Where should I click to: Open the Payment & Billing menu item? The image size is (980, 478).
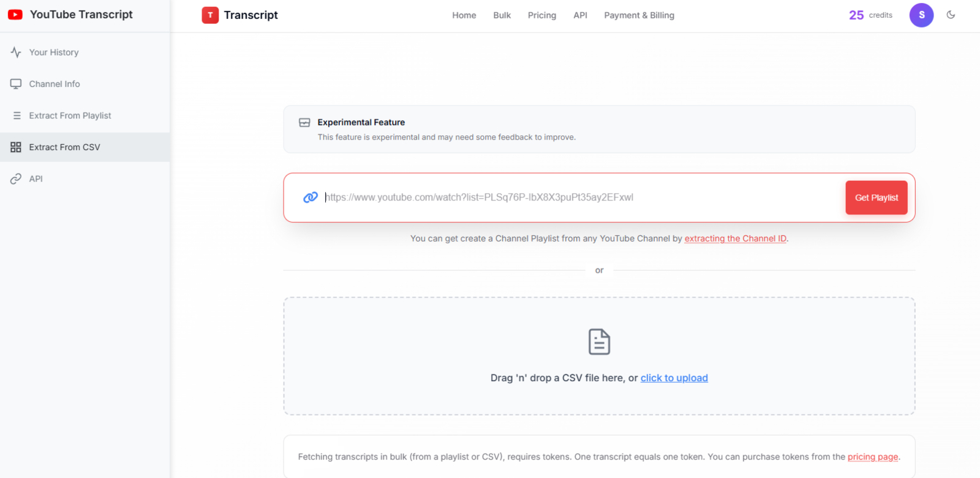pos(638,15)
